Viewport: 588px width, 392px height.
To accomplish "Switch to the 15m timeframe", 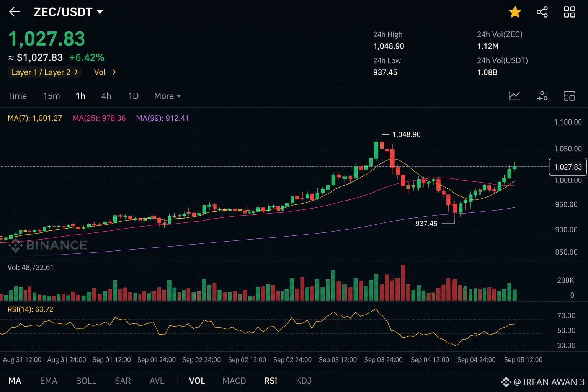I will coord(51,96).
